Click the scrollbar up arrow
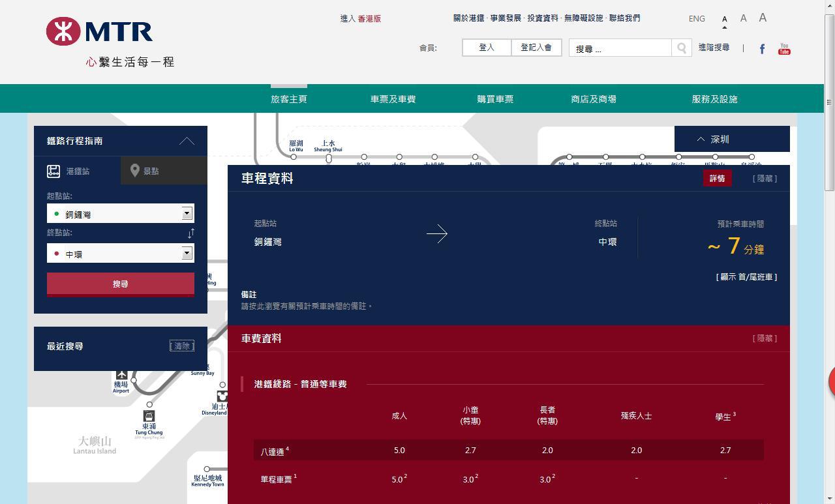This screenshot has width=835, height=504. 829,5
